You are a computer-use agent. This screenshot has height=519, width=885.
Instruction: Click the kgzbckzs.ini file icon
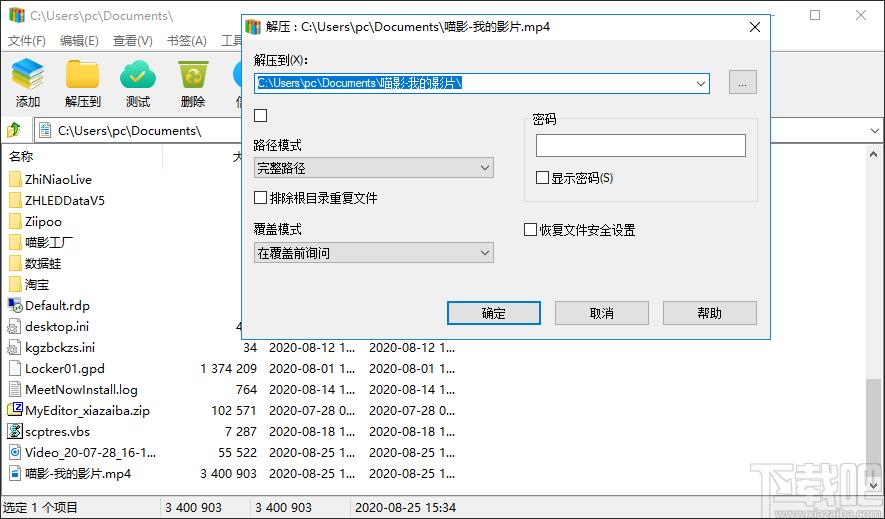(x=14, y=348)
